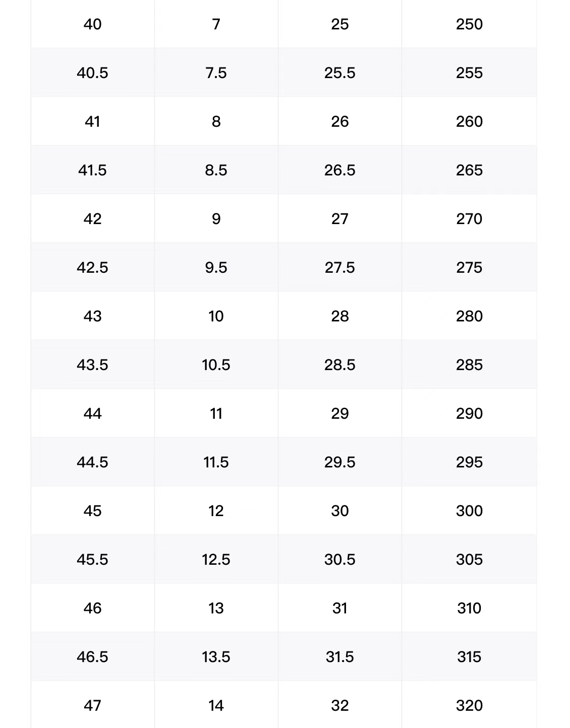The image size is (570, 728).
Task: Select the 310 value cell
Action: [x=469, y=608]
